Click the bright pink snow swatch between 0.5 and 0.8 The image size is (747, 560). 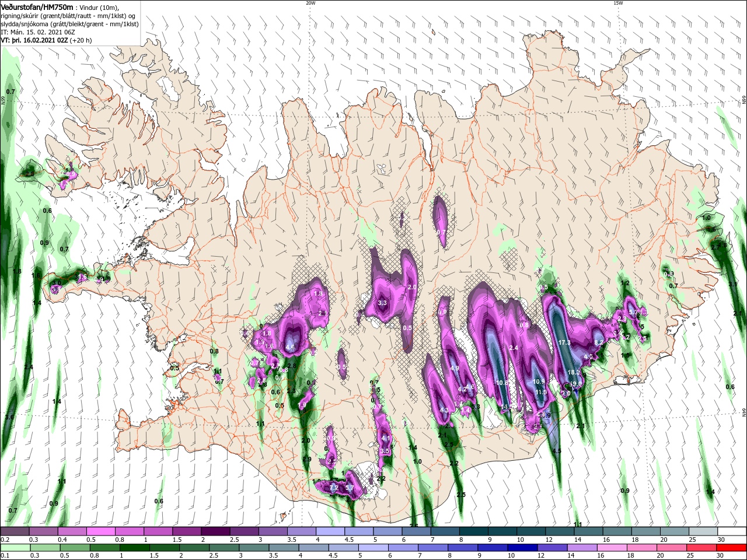pyautogui.click(x=100, y=531)
